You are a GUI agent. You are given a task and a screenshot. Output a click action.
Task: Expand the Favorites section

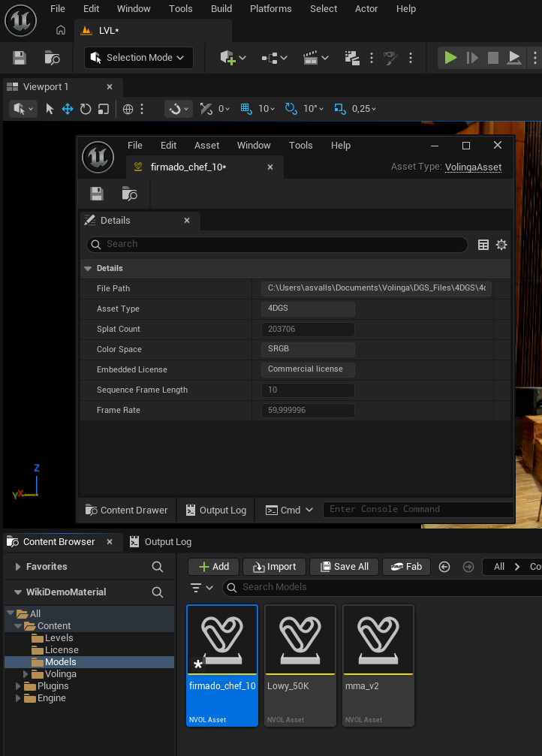18,567
